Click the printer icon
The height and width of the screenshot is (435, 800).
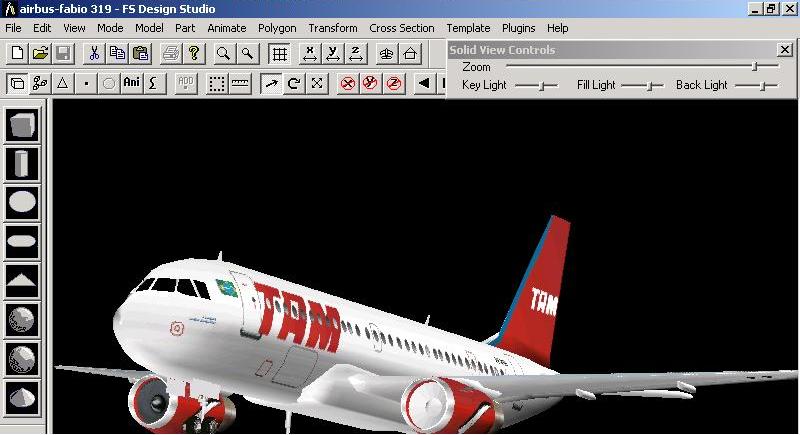pyautogui.click(x=171, y=53)
